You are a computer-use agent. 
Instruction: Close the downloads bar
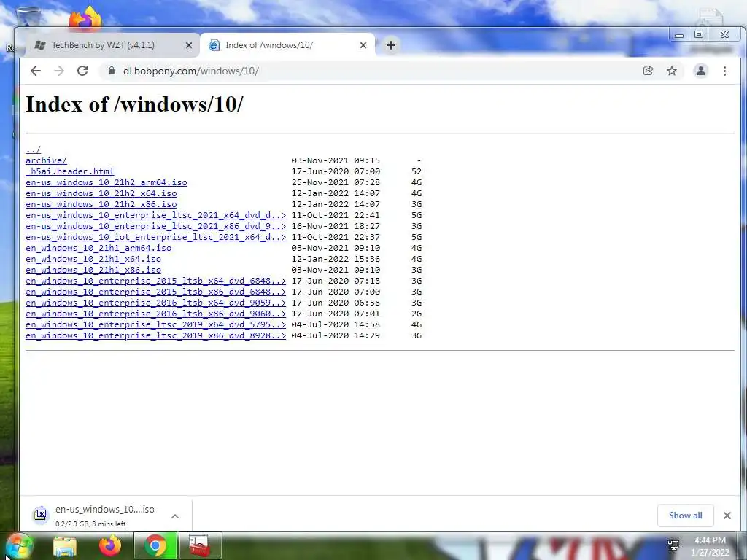pos(727,516)
